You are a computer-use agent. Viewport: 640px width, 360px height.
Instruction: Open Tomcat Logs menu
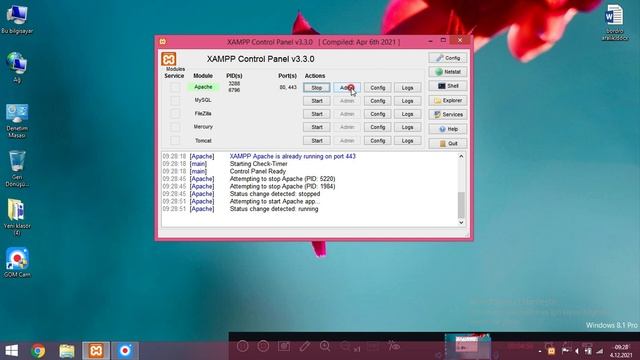[407, 140]
